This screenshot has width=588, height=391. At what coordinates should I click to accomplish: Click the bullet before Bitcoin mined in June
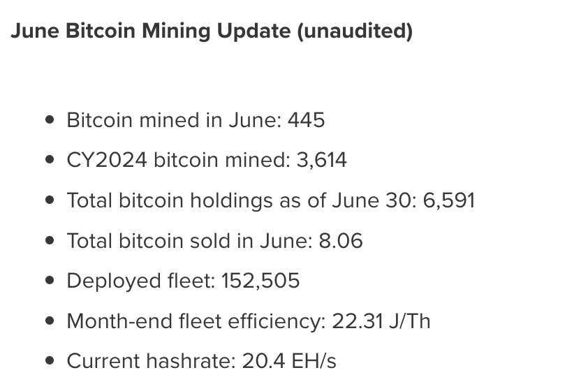(49, 120)
